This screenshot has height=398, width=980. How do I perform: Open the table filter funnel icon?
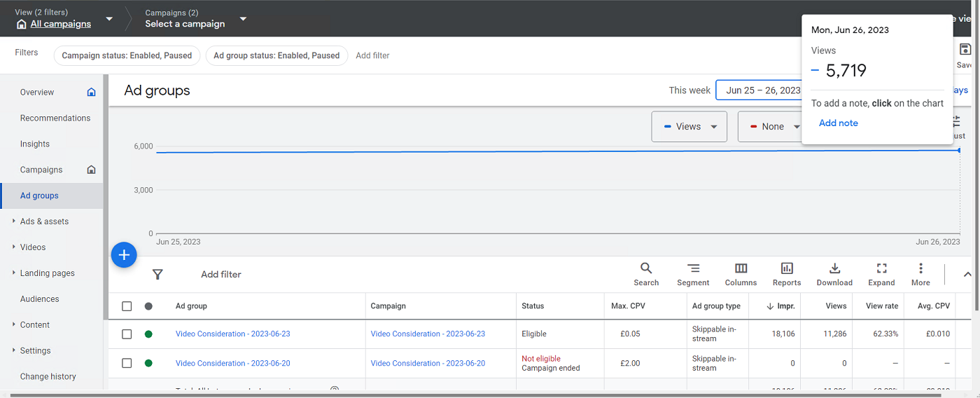tap(157, 275)
